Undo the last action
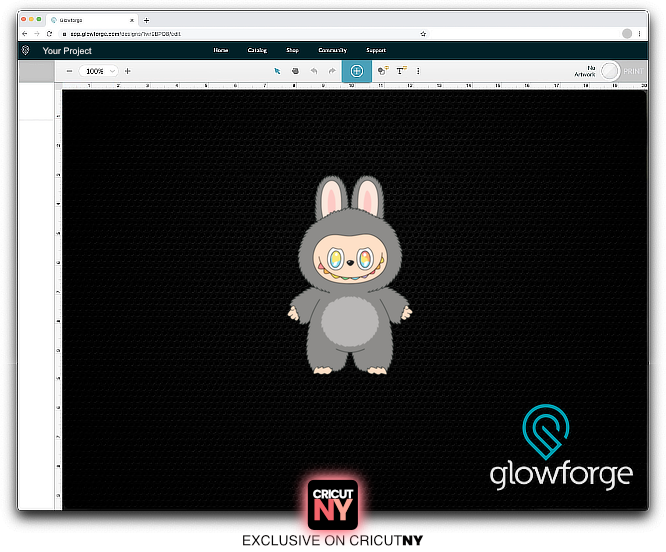Image resolution: width=666 pixels, height=552 pixels. 314,71
